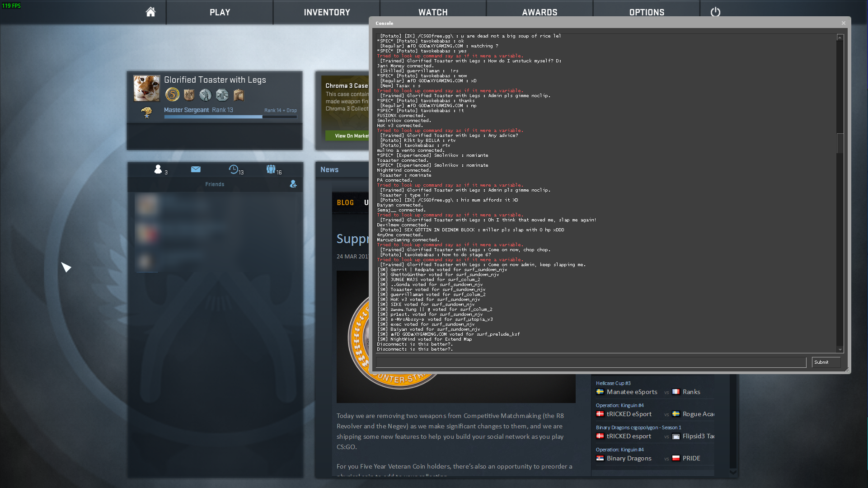The height and width of the screenshot is (488, 868).
Task: Select the BLOG news tab
Action: click(345, 203)
